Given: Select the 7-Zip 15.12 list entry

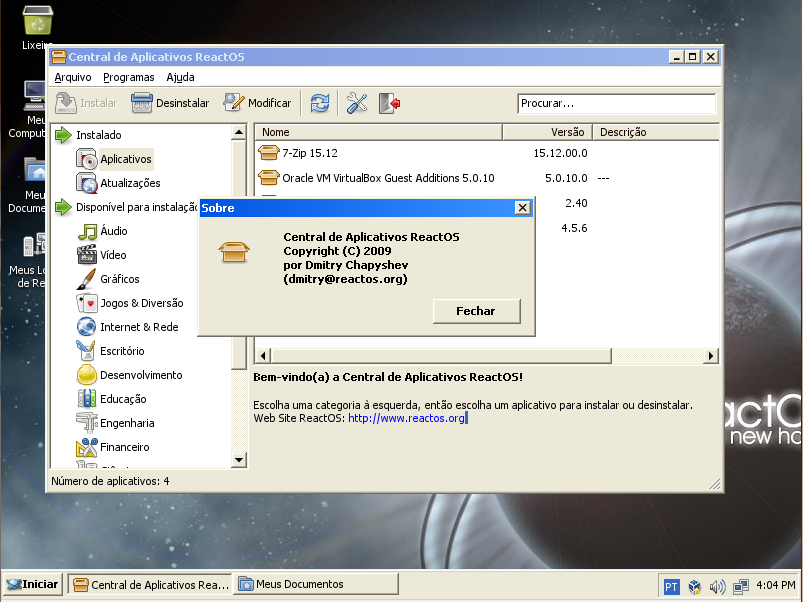Looking at the screenshot, I should click(310, 153).
